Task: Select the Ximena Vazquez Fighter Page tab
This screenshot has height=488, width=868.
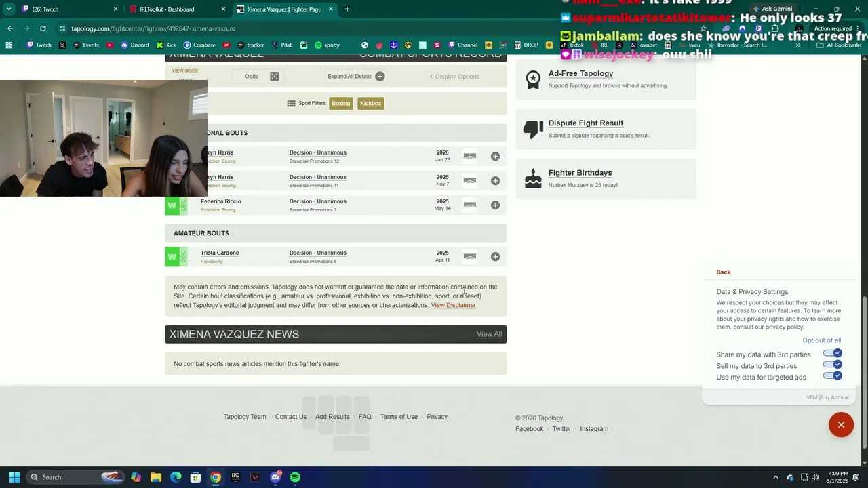Action: [x=284, y=9]
